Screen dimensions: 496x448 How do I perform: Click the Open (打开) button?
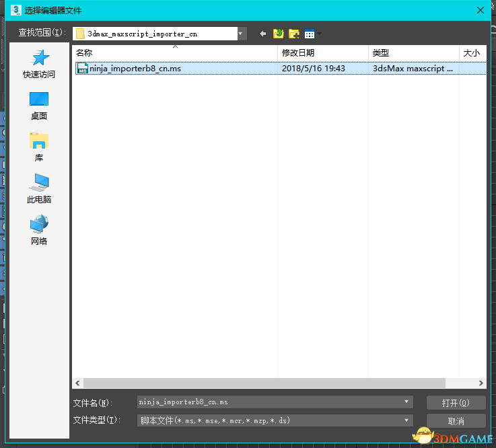click(x=456, y=402)
